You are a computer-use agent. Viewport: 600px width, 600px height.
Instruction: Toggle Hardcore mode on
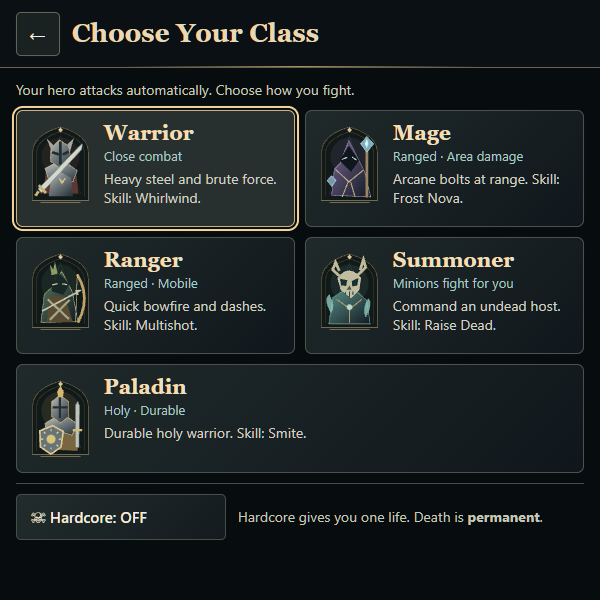(121, 517)
